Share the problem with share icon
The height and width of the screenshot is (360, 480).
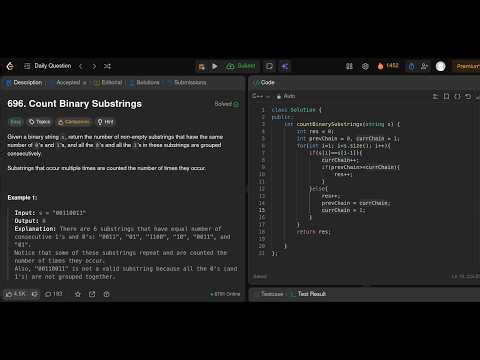(x=92, y=294)
